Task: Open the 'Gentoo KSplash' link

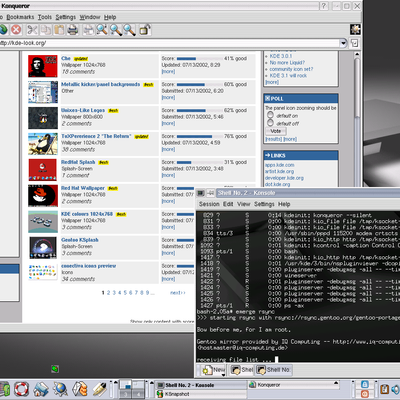Action: point(80,240)
